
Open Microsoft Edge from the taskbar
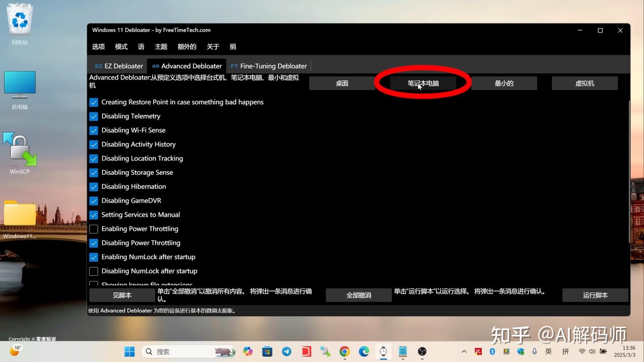(364, 352)
